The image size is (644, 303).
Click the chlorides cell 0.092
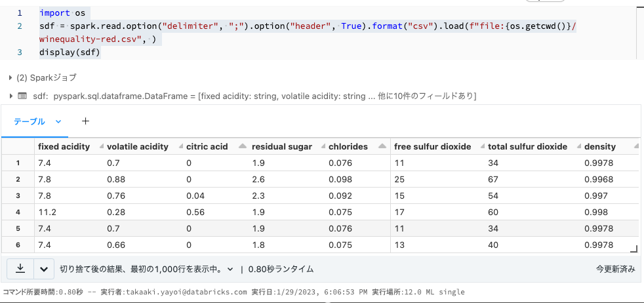click(340, 196)
